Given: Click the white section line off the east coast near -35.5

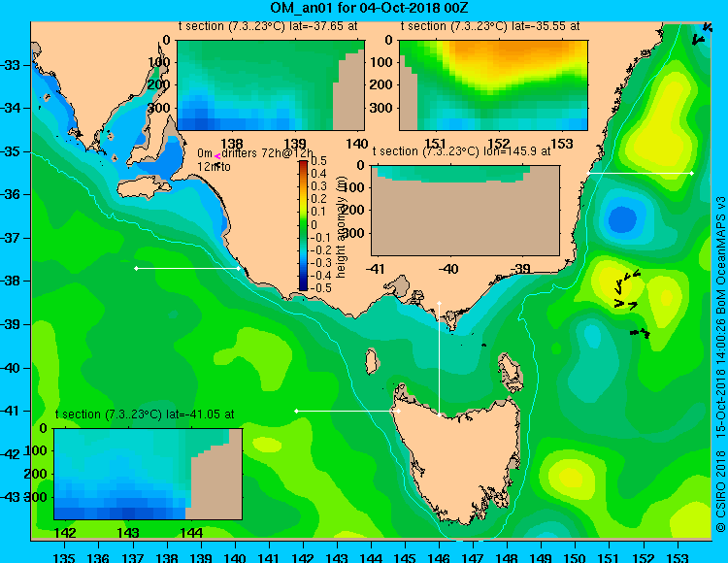Looking at the screenshot, I should tap(640, 173).
